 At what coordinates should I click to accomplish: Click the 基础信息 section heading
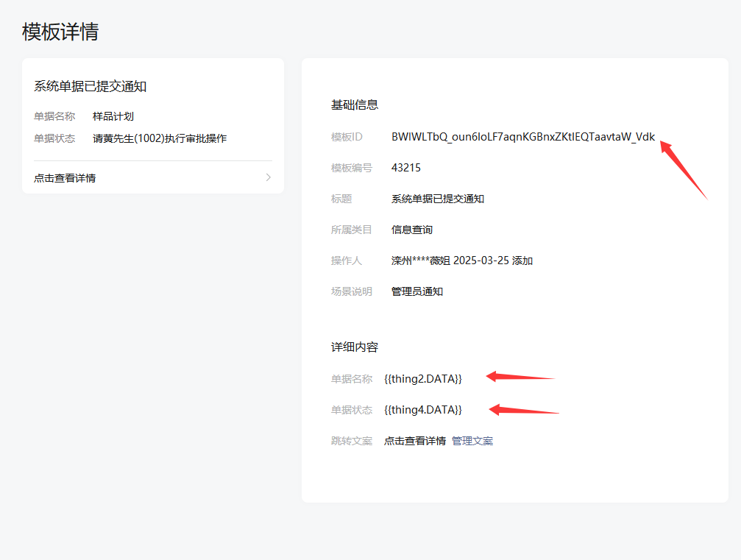click(355, 105)
